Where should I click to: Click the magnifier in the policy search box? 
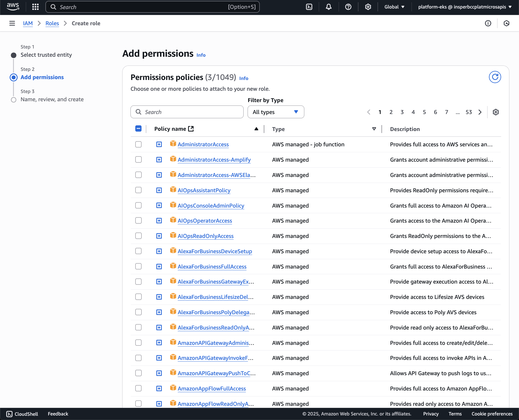138,112
